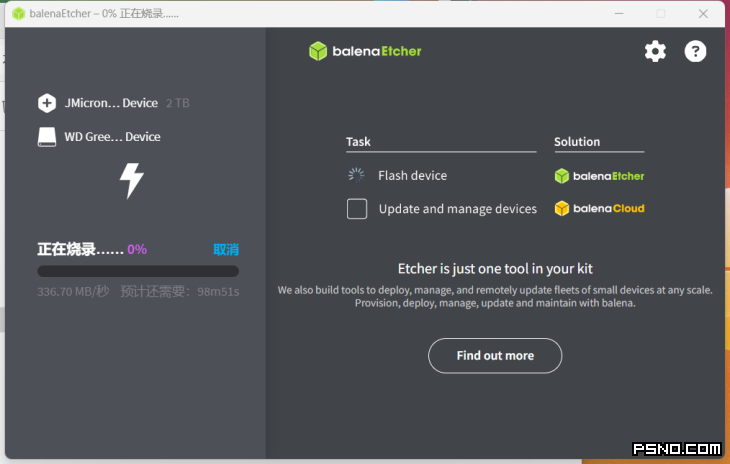
Task: Click the balenaEtcher logo in header
Action: 365,51
